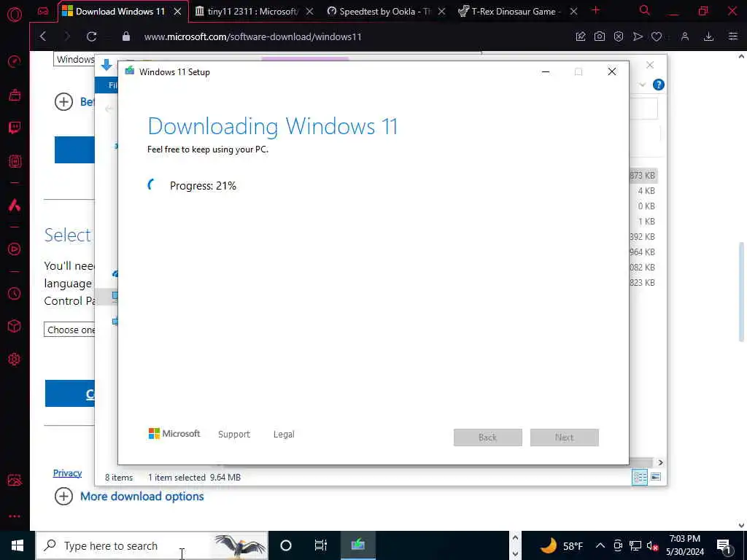This screenshot has height=560, width=747.
Task: Open Extensions cube icon in sidebar
Action: pyautogui.click(x=15, y=326)
